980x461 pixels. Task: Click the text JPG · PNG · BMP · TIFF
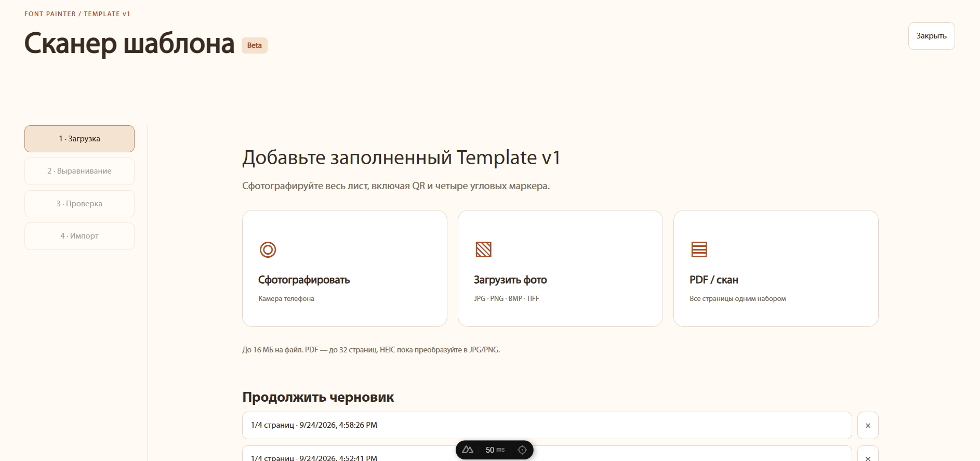tap(507, 298)
